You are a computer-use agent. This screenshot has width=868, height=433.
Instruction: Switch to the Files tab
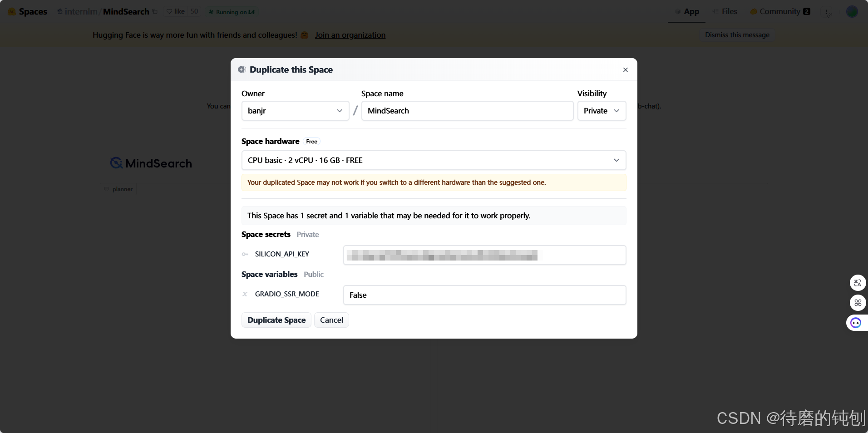click(725, 11)
